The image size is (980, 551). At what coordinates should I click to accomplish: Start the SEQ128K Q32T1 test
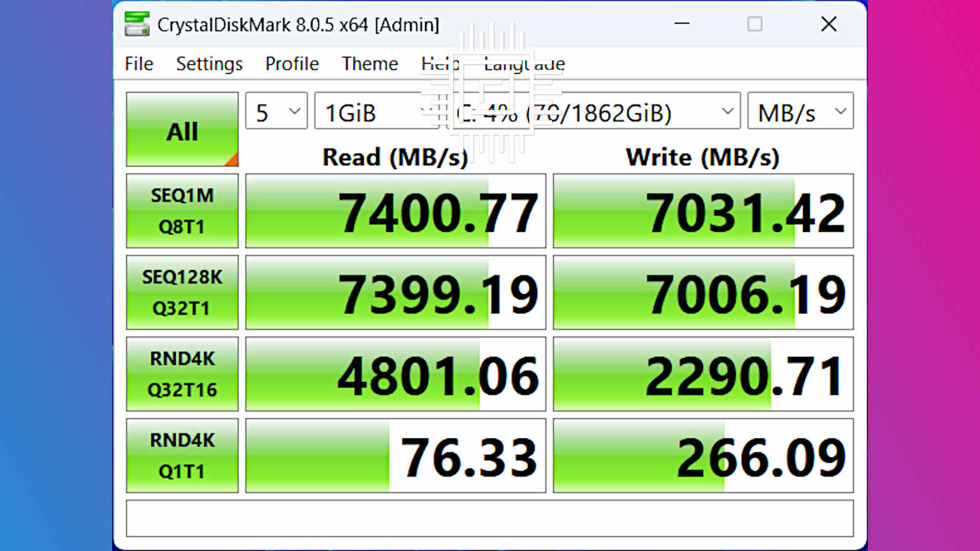(181, 292)
